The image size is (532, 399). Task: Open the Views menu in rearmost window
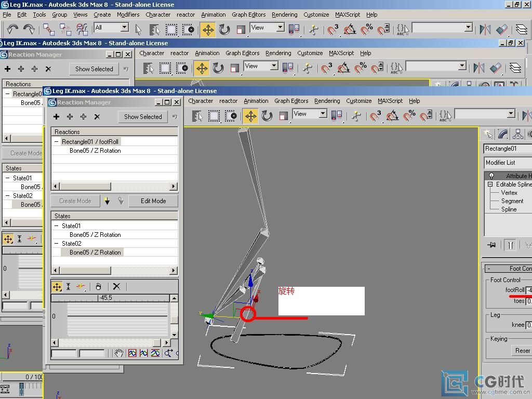coord(81,15)
